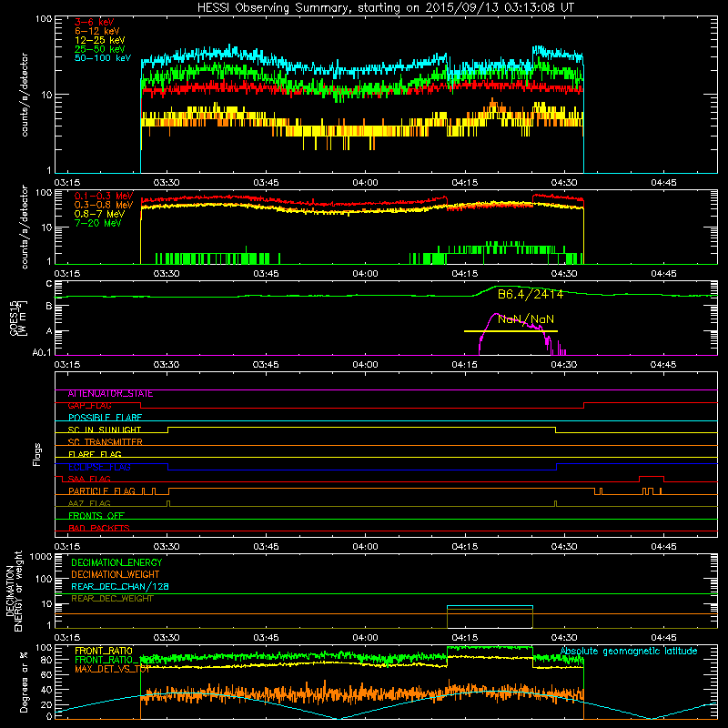Click the green 7-20 MeV legend label
The width and height of the screenshot is (728, 728).
(97, 223)
